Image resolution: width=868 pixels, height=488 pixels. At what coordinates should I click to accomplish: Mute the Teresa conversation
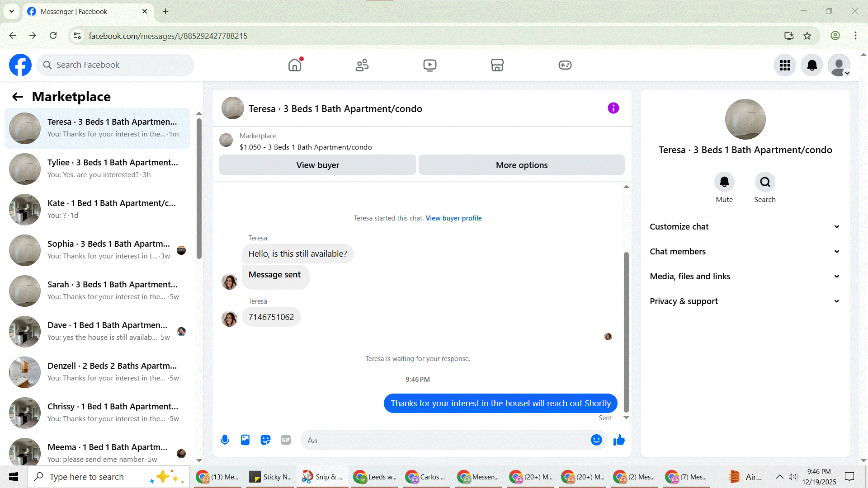click(x=724, y=182)
